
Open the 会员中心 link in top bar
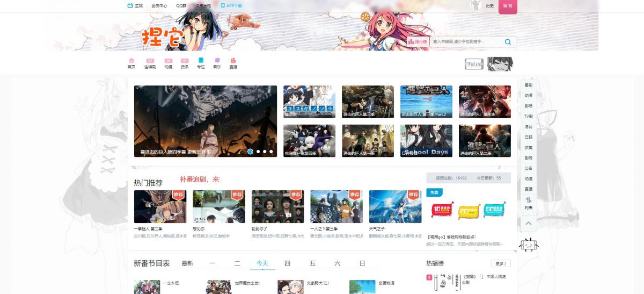click(x=159, y=6)
